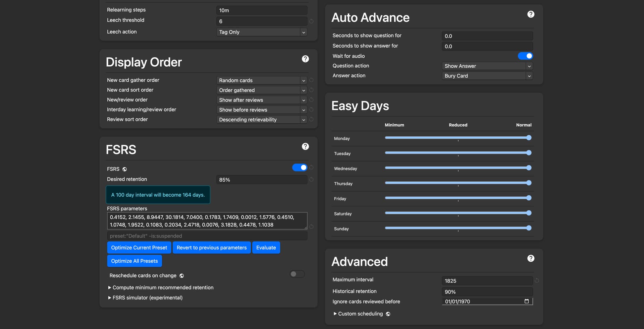Disable the FSRS toggle switch

[x=300, y=168]
